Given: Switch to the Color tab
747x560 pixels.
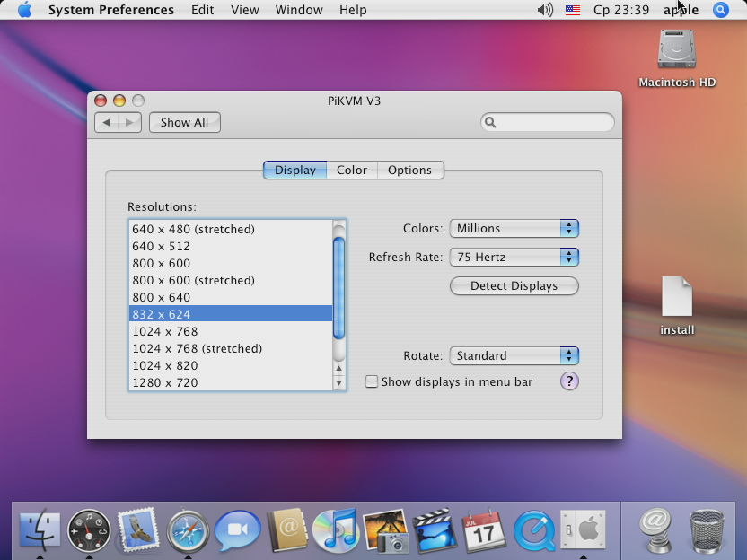Looking at the screenshot, I should coord(352,171).
